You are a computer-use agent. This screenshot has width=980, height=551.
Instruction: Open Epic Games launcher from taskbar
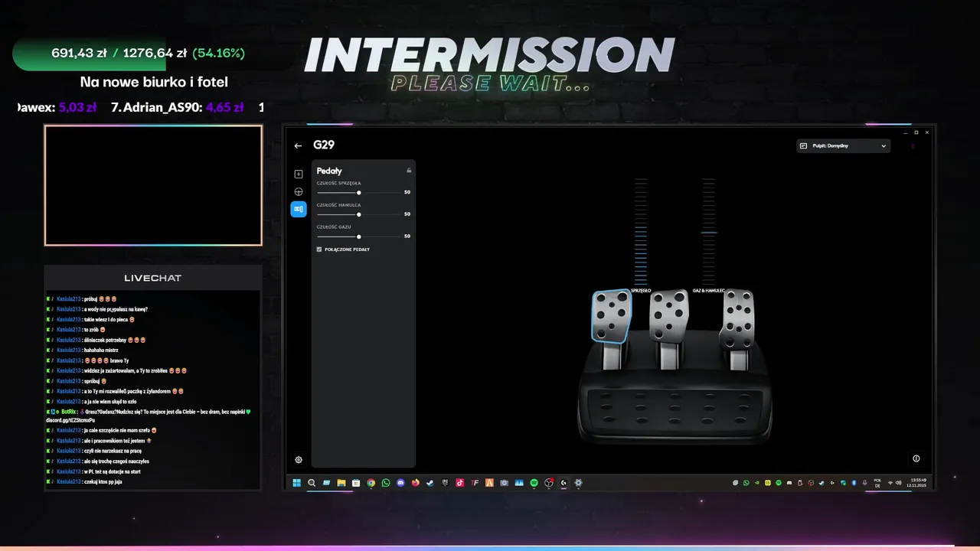point(445,483)
